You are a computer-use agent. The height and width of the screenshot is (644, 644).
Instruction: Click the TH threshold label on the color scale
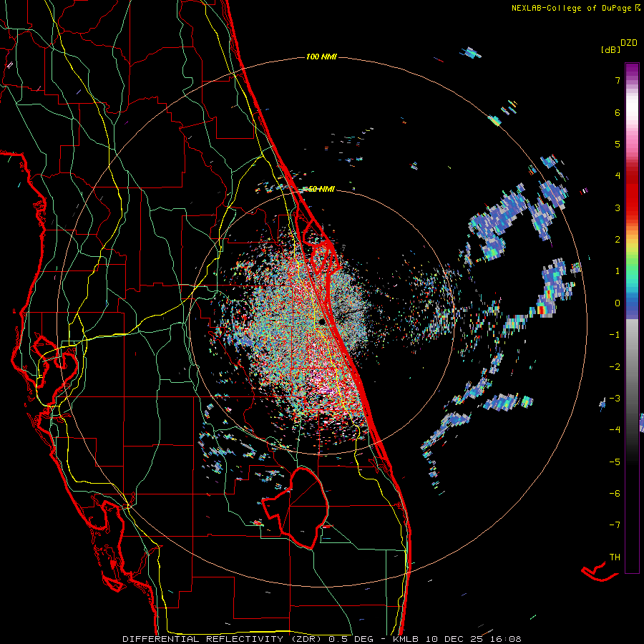[615, 557]
